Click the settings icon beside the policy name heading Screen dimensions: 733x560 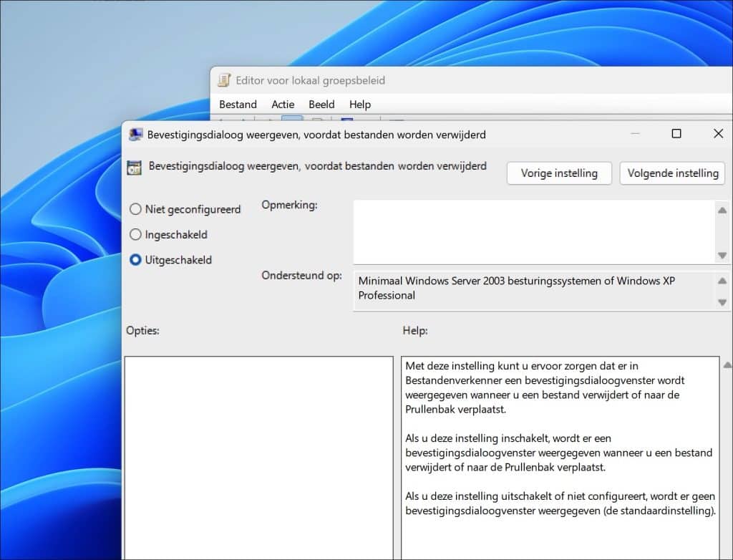click(x=134, y=166)
